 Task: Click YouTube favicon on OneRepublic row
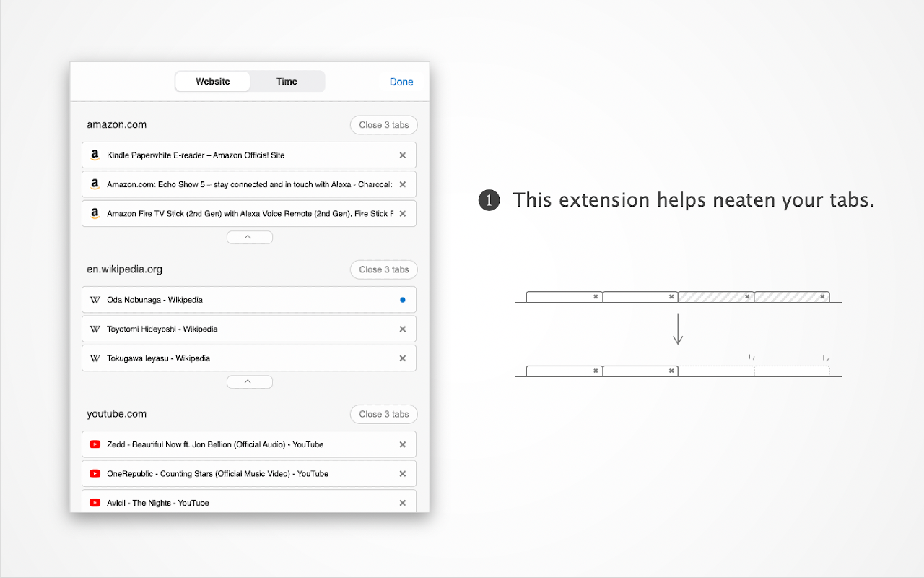[95, 473]
